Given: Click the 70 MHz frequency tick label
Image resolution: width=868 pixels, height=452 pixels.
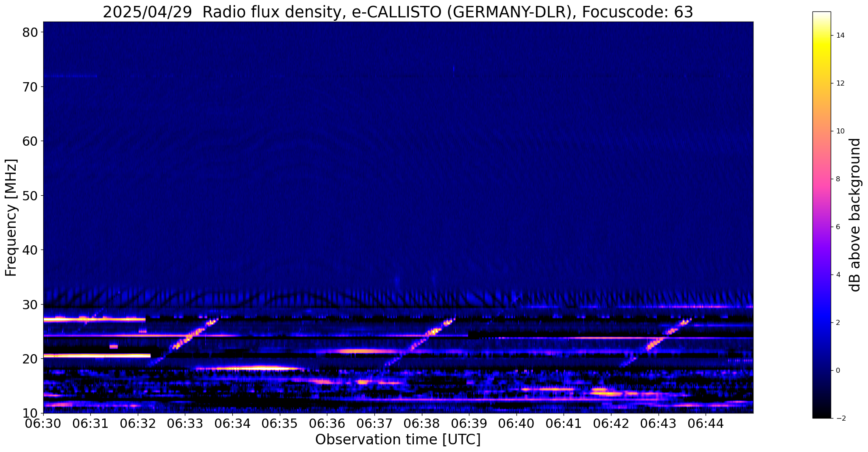Looking at the screenshot, I should pos(31,87).
